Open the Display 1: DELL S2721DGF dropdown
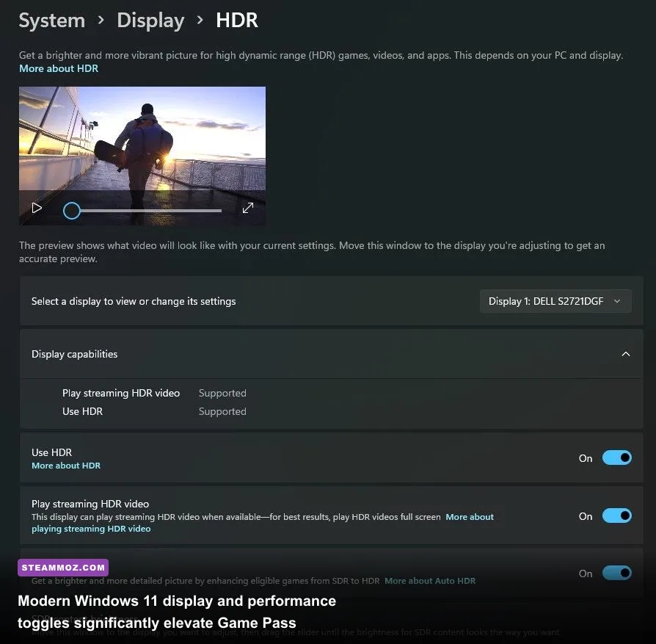Image resolution: width=656 pixels, height=644 pixels. pos(555,301)
